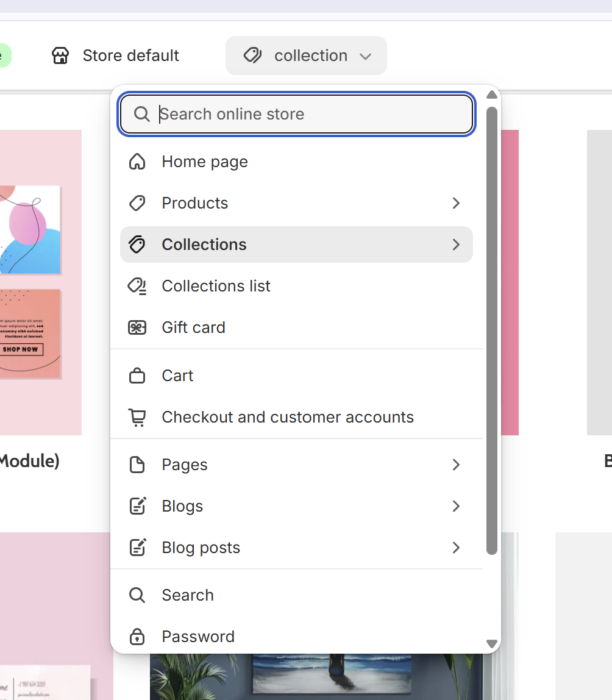The width and height of the screenshot is (612, 700).
Task: Choose the Home page entry
Action: tap(296, 162)
